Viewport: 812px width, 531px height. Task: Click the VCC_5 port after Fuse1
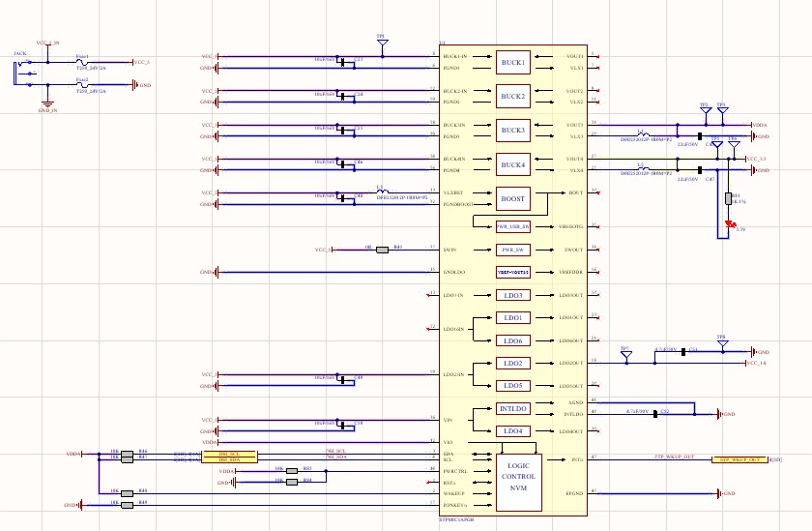141,62
